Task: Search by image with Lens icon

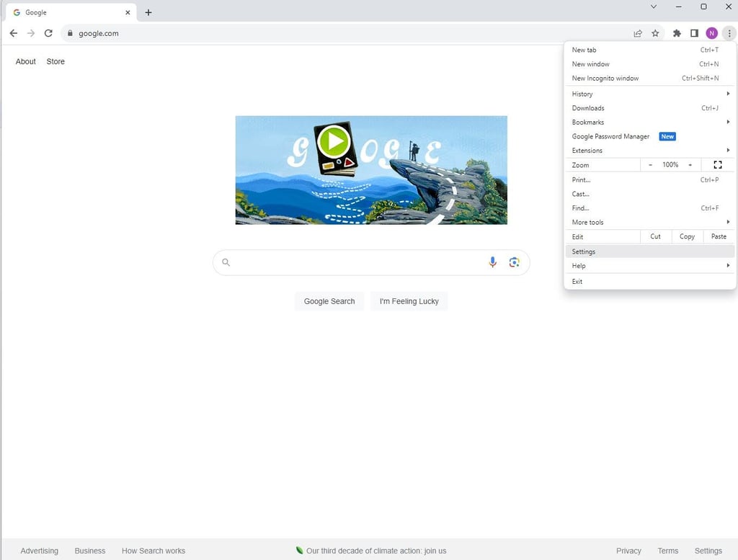Action: (x=514, y=262)
